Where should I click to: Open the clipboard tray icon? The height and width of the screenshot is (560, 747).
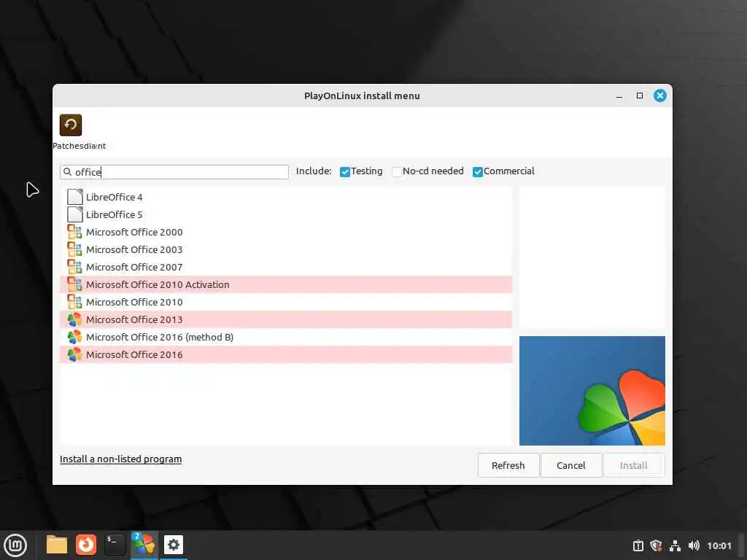coord(638,545)
